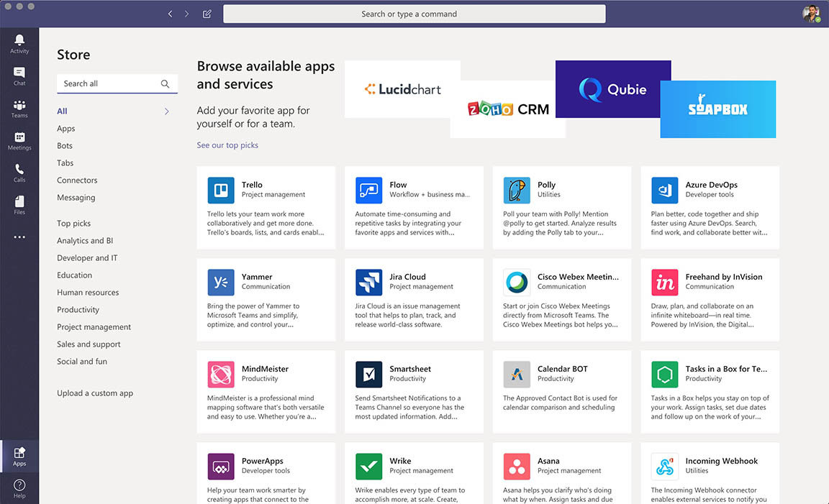Click Upload a custom app

coord(95,393)
